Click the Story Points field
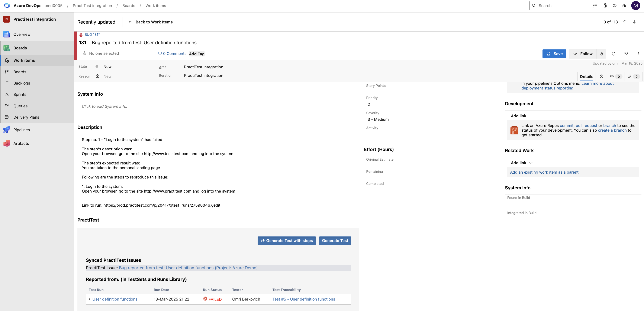The image size is (644, 311). coord(376,86)
